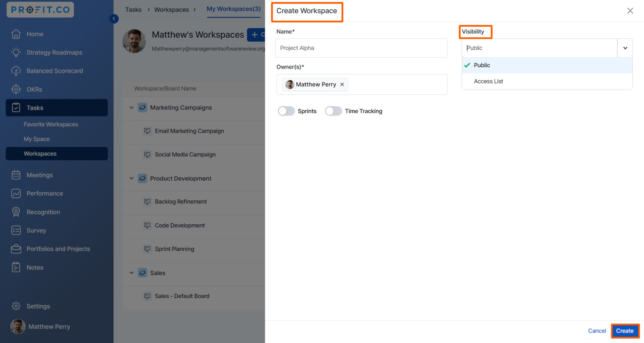Viewport: 644px width, 343px height.
Task: Collapse the Product Development workspace
Action: [x=131, y=178]
